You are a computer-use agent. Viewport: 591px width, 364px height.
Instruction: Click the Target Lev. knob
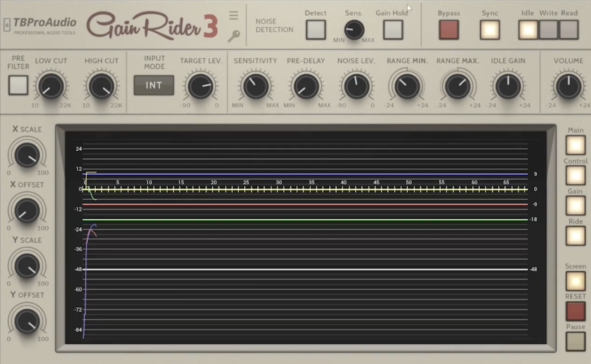(x=201, y=86)
